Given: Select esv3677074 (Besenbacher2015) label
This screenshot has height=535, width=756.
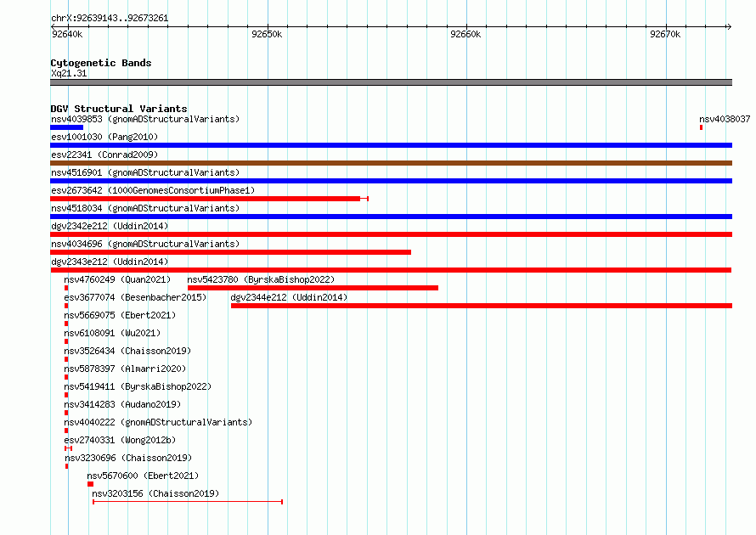Looking at the screenshot, I should pyautogui.click(x=135, y=297).
